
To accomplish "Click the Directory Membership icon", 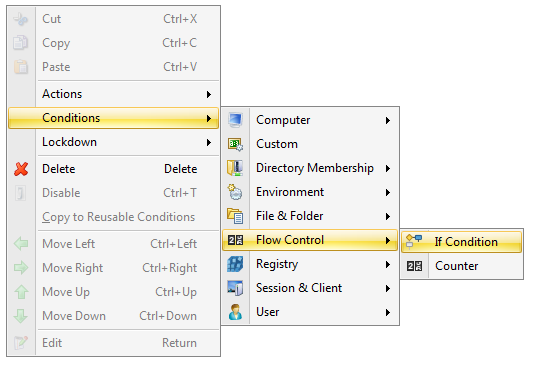I will pyautogui.click(x=235, y=168).
